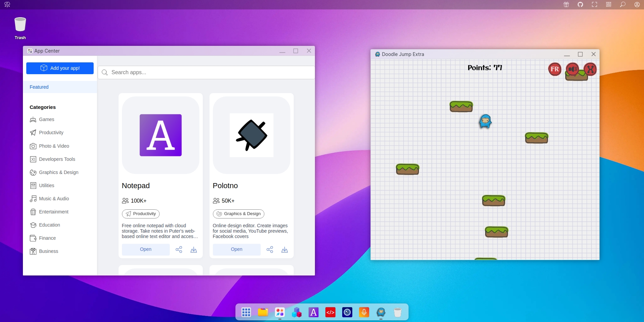Click the Notepad title text

(136, 186)
